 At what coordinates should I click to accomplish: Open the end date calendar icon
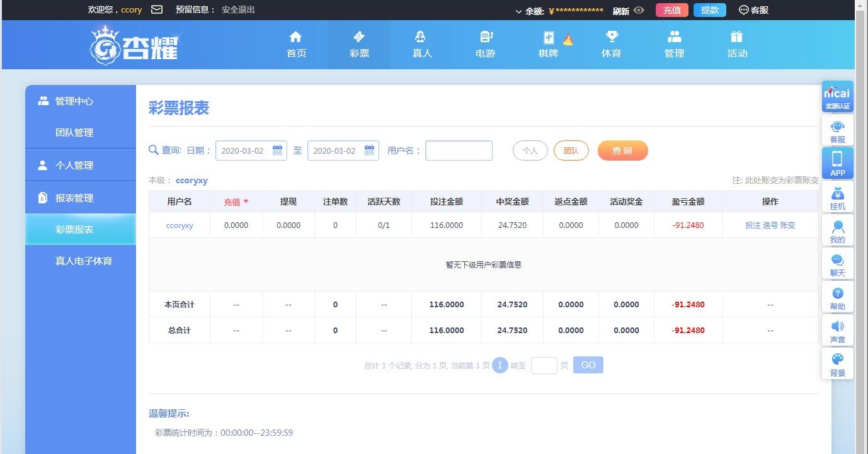click(369, 150)
